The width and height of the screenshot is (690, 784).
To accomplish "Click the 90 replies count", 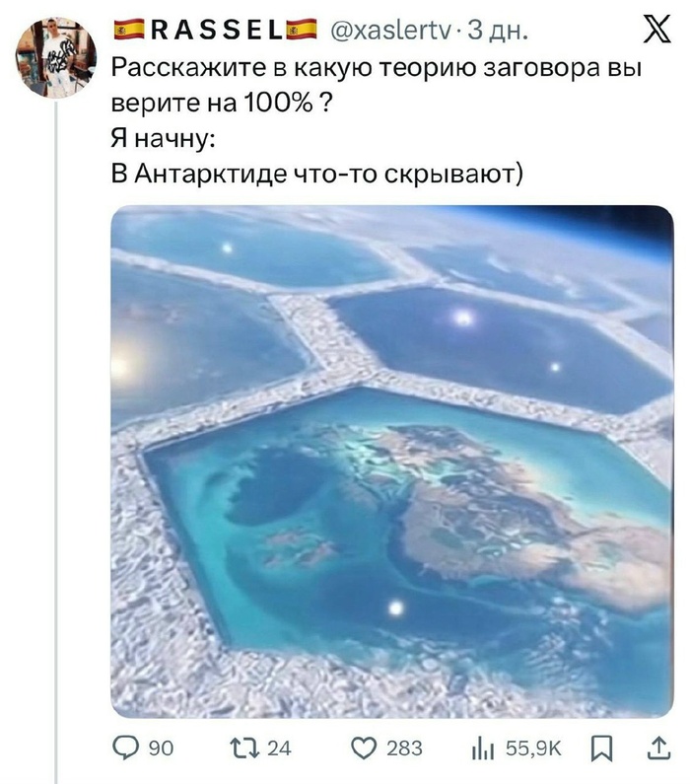I will (x=162, y=748).
